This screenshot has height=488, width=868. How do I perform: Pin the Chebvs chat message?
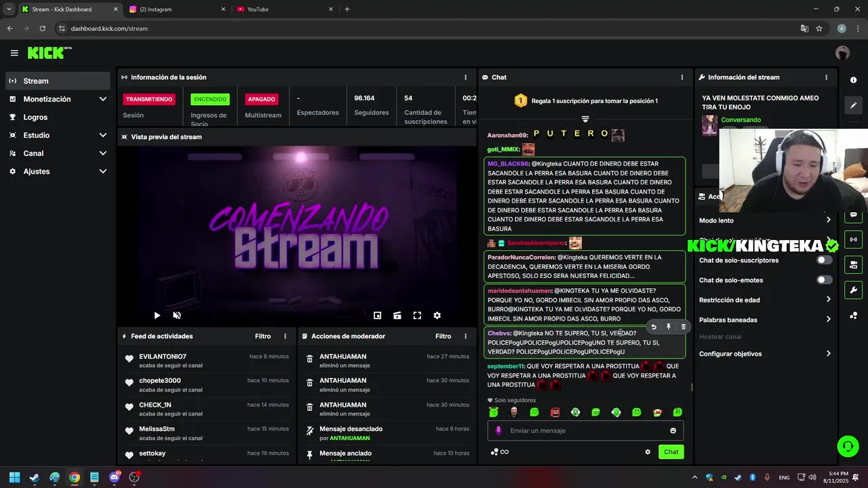coord(669,327)
